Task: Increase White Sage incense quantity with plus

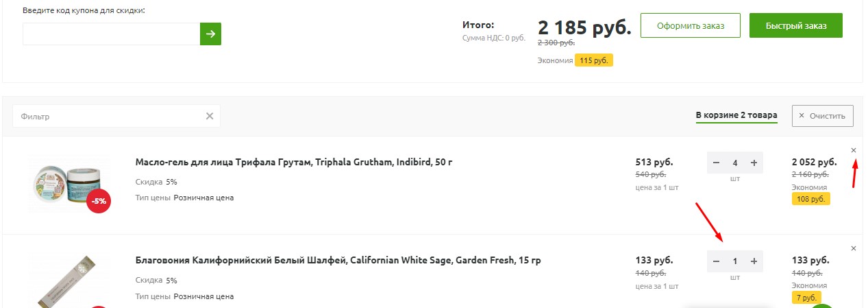Action: [x=754, y=261]
